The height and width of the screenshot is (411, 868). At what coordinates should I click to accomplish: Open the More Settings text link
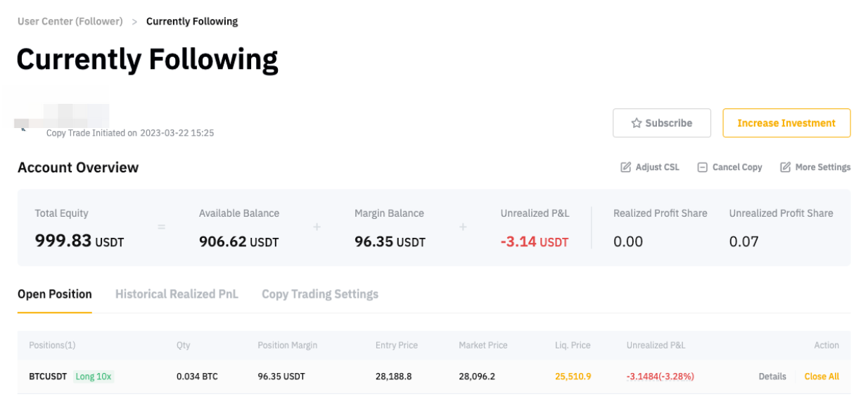pyautogui.click(x=822, y=167)
